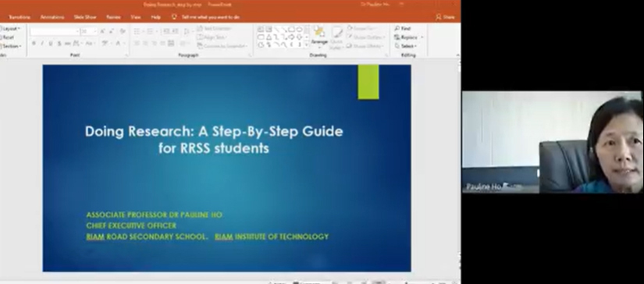This screenshot has height=284, width=644.
Task: Toggle Italic text formatting
Action: coord(42,44)
